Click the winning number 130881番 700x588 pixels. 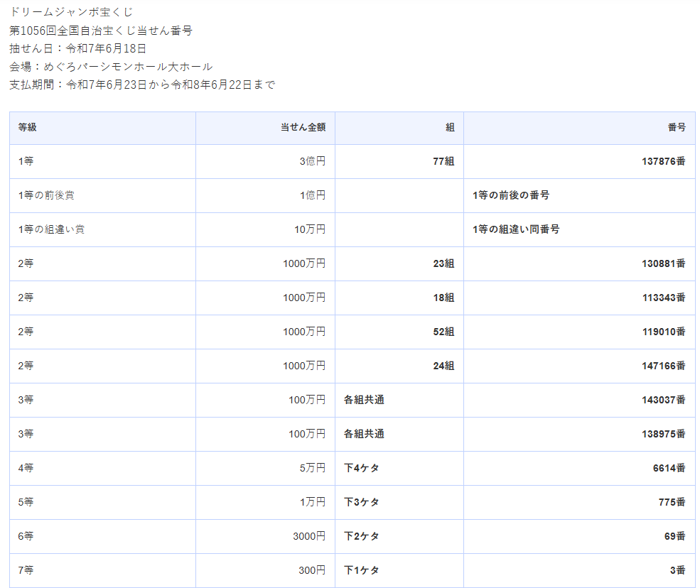coord(664,263)
